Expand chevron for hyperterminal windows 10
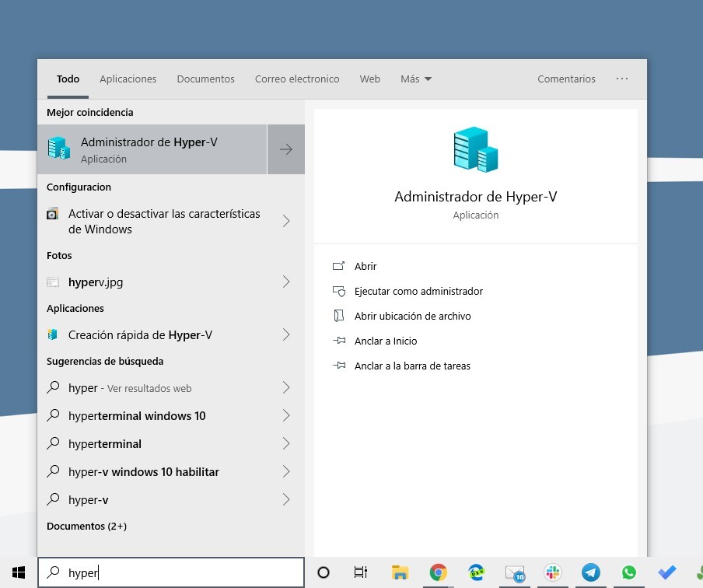This screenshot has width=703, height=588. [x=286, y=415]
